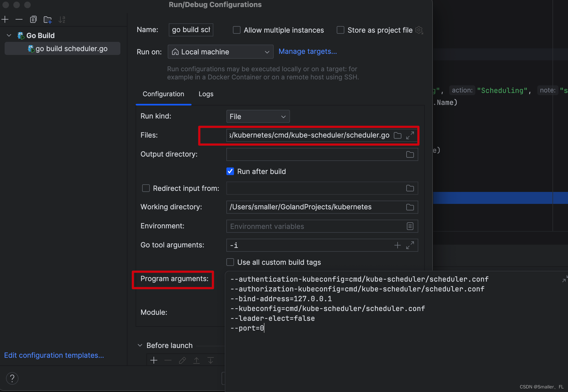Click the browse files folder icon next to Files
The height and width of the screenshot is (392, 568).
[x=398, y=135]
